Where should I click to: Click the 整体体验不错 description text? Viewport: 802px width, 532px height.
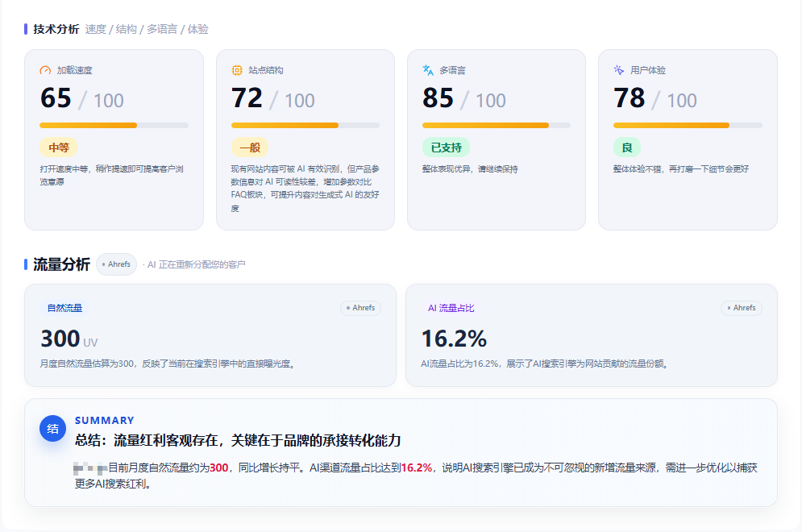point(681,169)
